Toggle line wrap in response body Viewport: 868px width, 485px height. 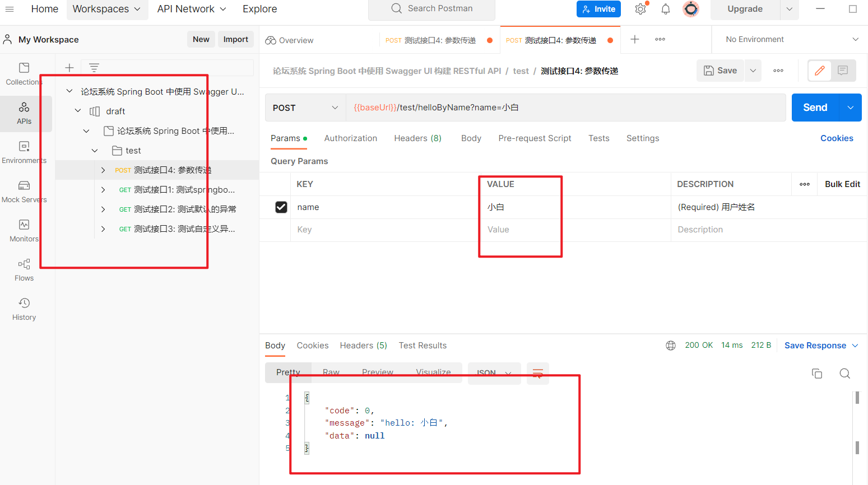(x=538, y=373)
